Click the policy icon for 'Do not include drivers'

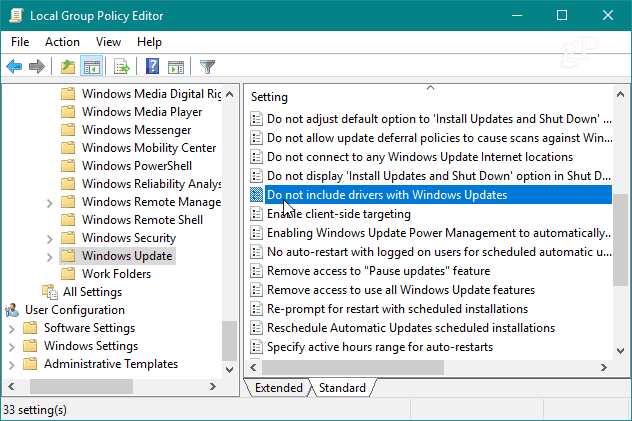256,195
